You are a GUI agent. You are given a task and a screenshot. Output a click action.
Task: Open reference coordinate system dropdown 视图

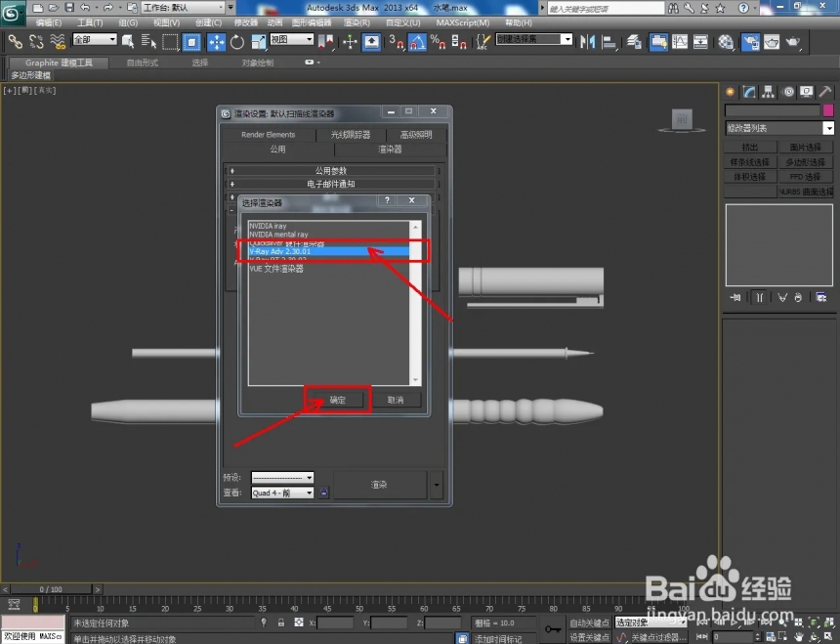point(291,39)
